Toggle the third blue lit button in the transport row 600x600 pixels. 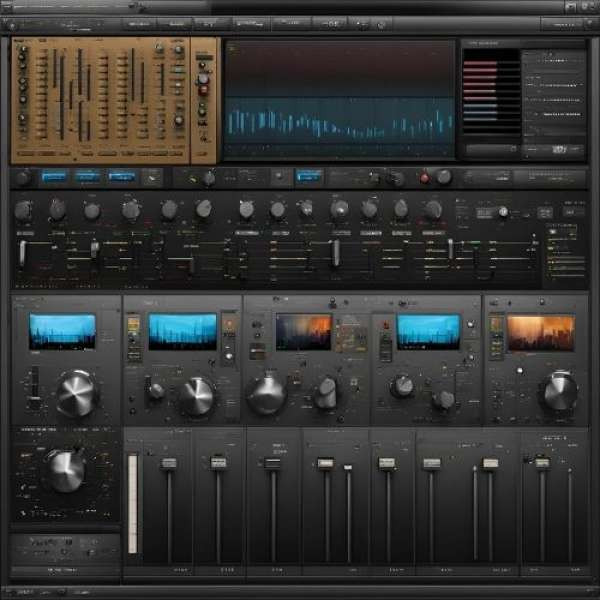(122, 177)
